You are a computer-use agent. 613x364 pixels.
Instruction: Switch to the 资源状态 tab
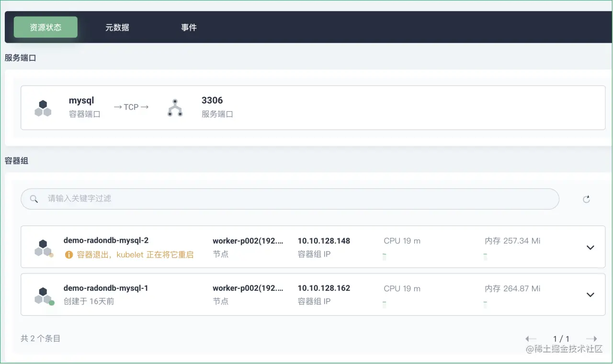pyautogui.click(x=45, y=27)
